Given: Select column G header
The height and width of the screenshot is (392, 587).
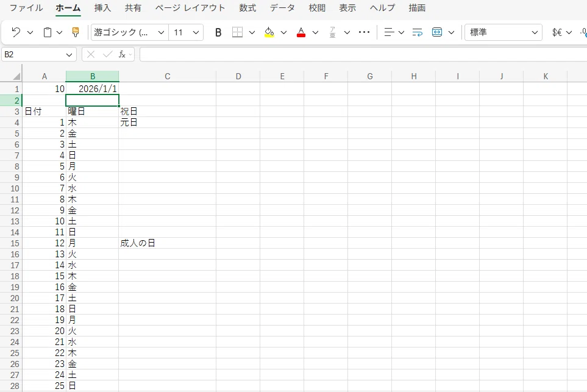Looking at the screenshot, I should click(x=370, y=76).
